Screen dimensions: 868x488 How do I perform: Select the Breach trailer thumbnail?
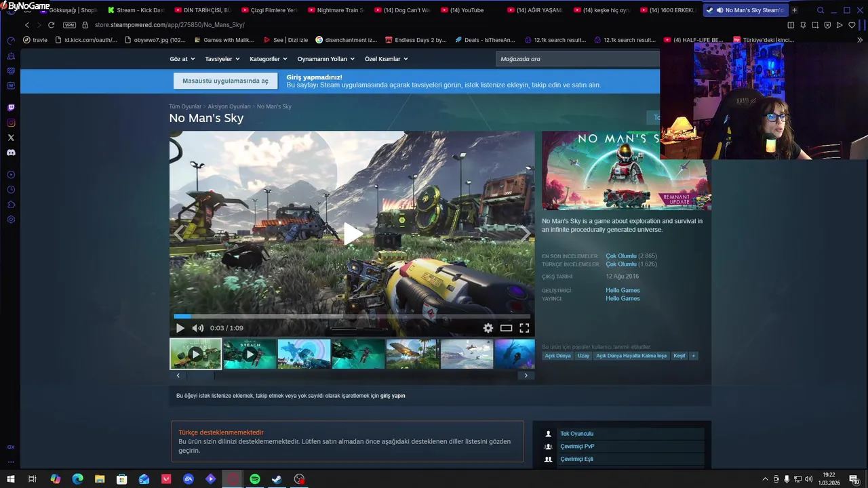tap(250, 354)
